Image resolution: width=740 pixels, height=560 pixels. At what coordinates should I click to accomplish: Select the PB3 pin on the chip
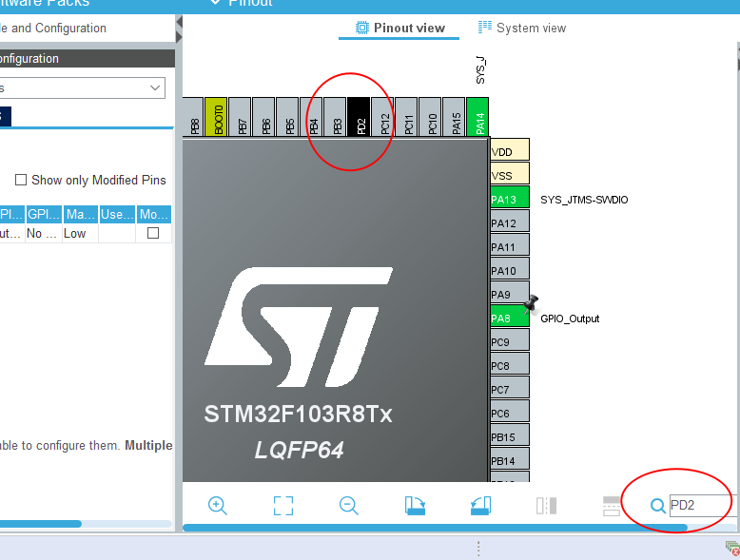click(336, 117)
